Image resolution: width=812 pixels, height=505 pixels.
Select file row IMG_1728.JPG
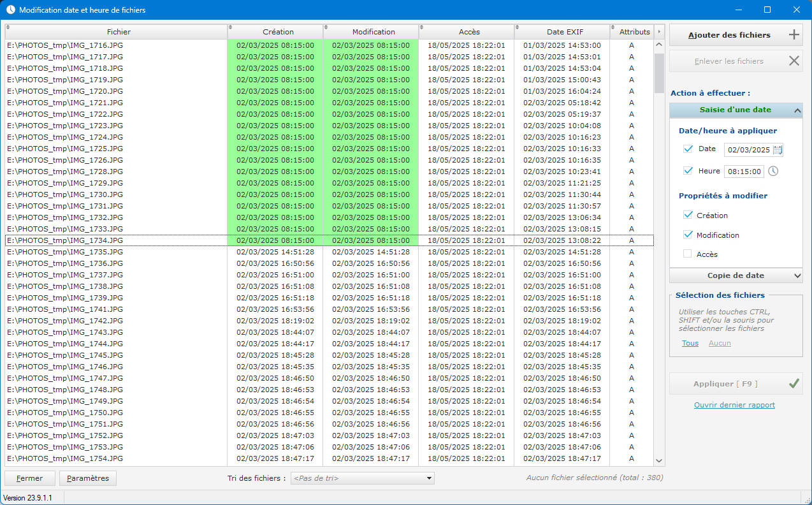(329, 172)
